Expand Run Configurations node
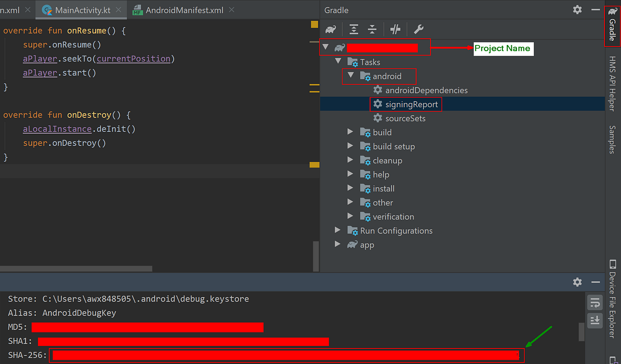621x364 pixels. [338, 230]
